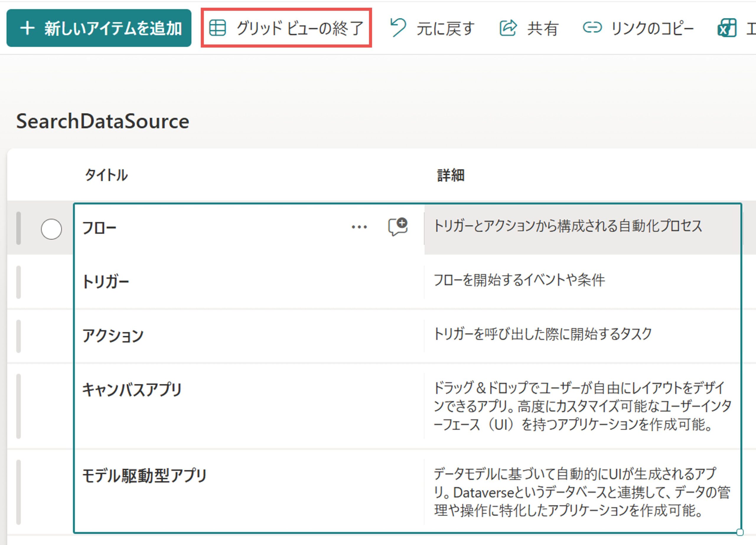Select the アクション title cell
The width and height of the screenshot is (756, 545).
(x=113, y=336)
